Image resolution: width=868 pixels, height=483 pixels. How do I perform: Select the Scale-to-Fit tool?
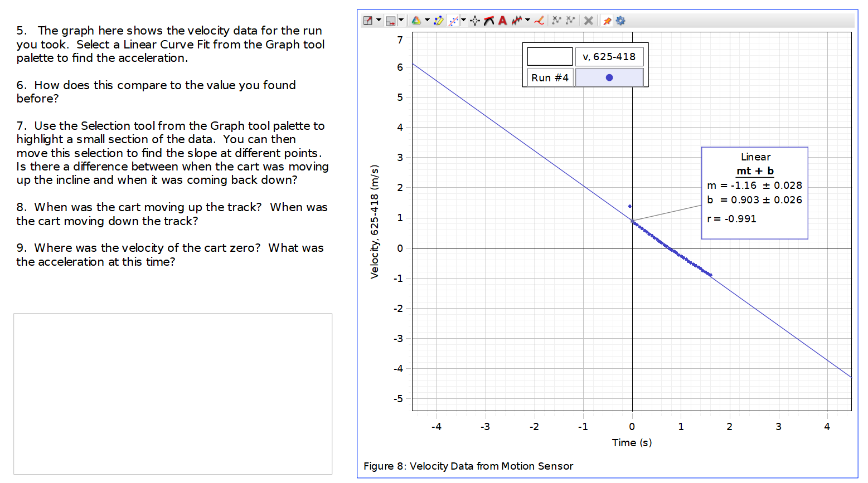[x=369, y=21]
